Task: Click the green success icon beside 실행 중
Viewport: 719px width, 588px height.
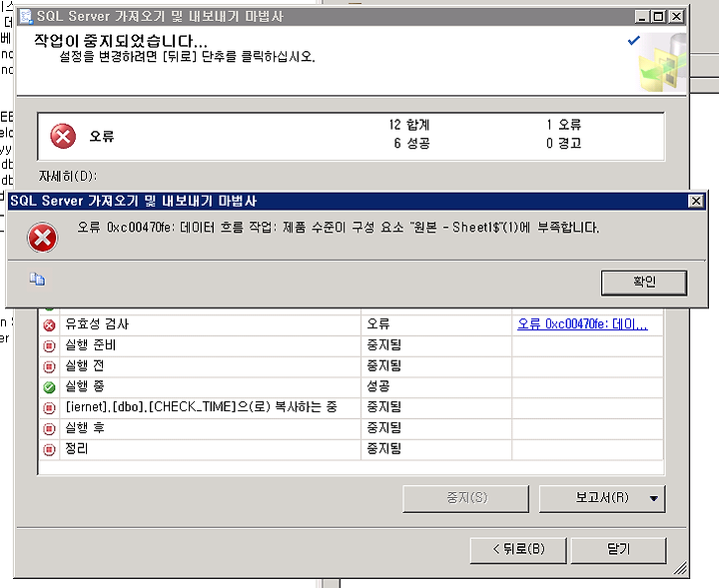Action: 49,387
